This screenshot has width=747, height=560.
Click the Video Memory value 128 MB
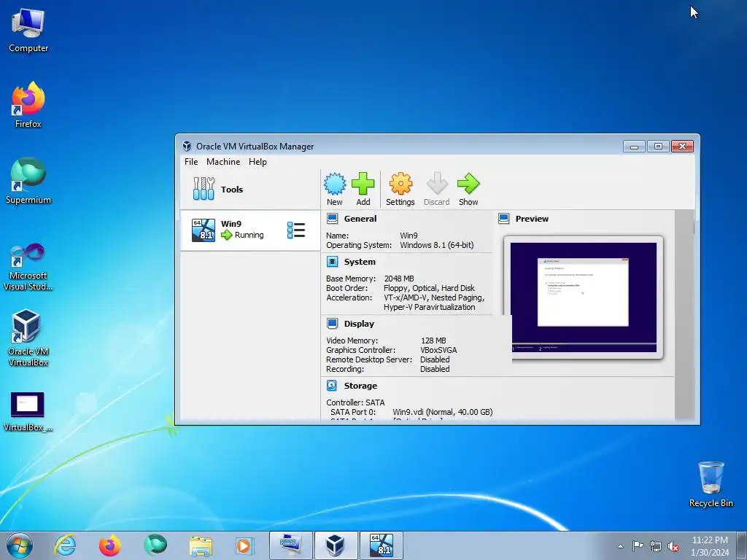pos(433,341)
